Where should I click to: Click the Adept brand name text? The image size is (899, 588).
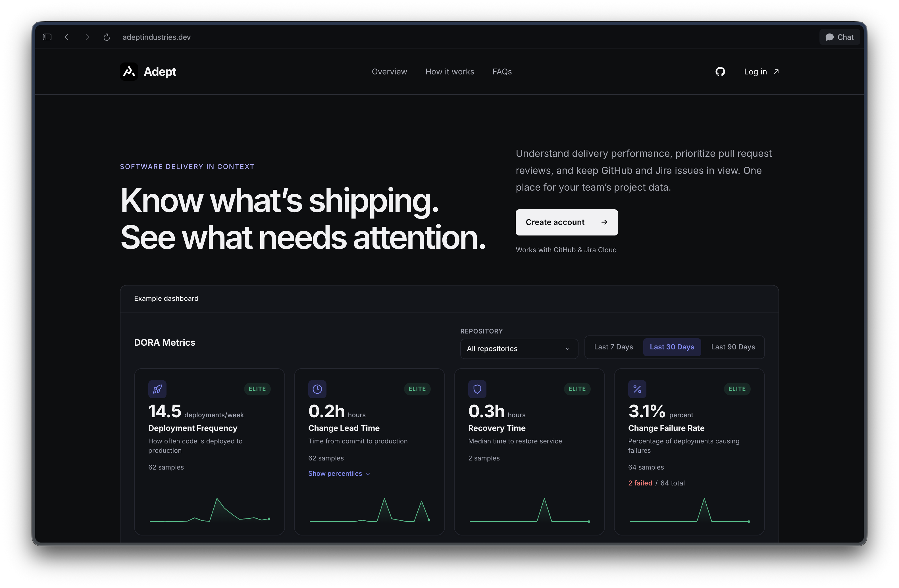(160, 71)
